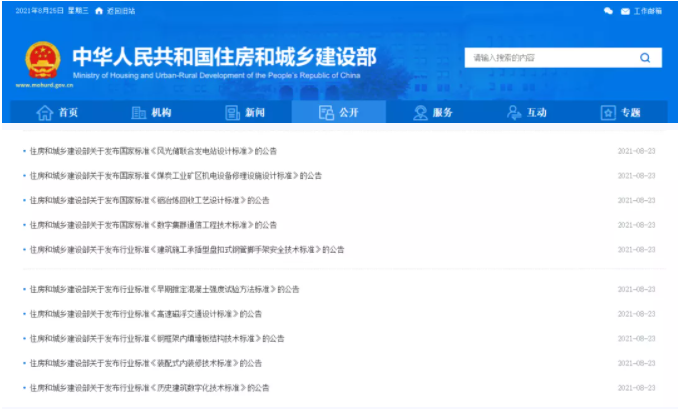Screen dimensions: 678x409
Task: Click the 机构 building icon in navigation
Action: (138, 113)
